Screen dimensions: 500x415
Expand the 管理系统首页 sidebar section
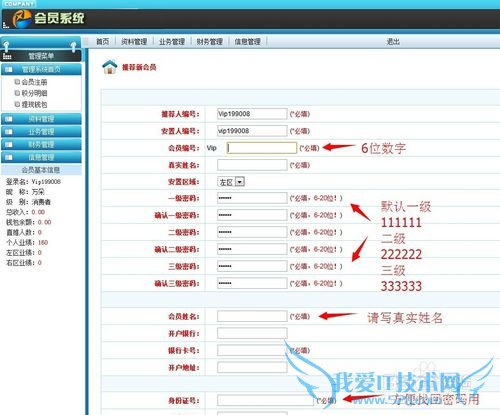pyautogui.click(x=41, y=69)
